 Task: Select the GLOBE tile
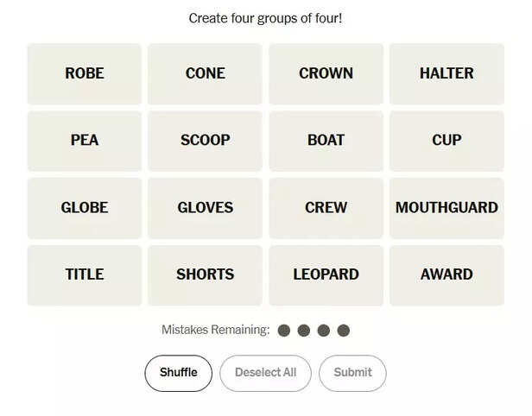tap(84, 207)
